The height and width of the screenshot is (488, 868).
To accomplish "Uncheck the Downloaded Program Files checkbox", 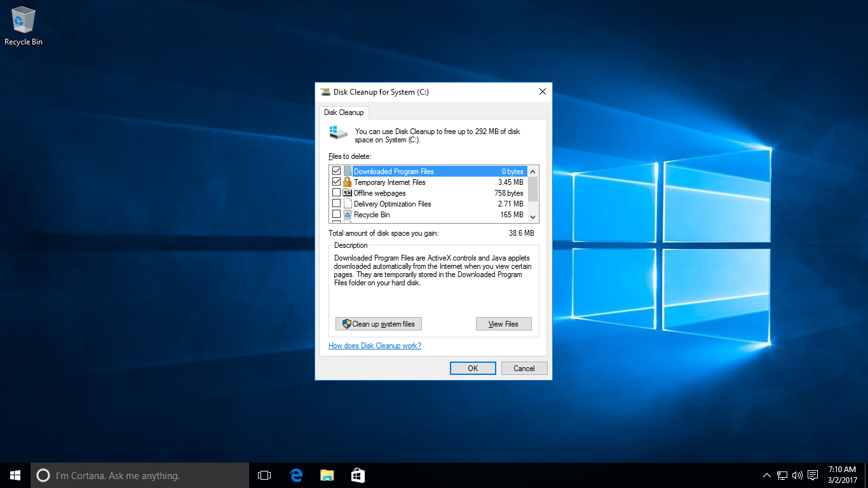I will click(337, 170).
